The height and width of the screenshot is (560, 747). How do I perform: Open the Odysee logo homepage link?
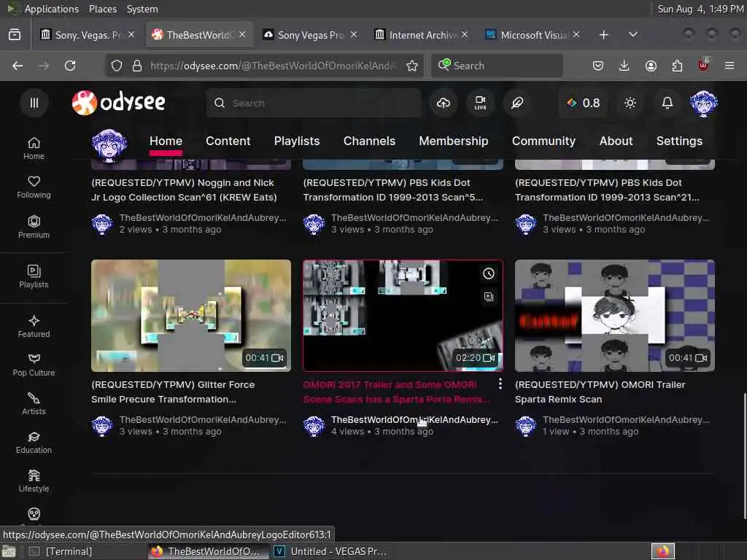click(119, 102)
